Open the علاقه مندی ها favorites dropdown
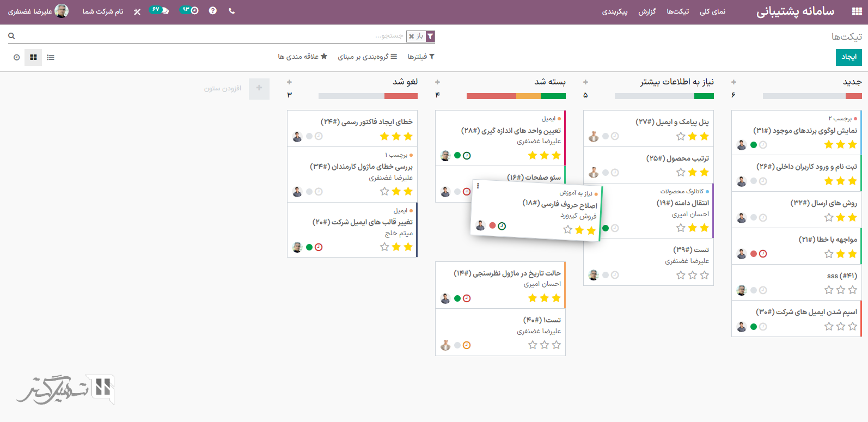The width and height of the screenshot is (868, 422). click(x=302, y=57)
